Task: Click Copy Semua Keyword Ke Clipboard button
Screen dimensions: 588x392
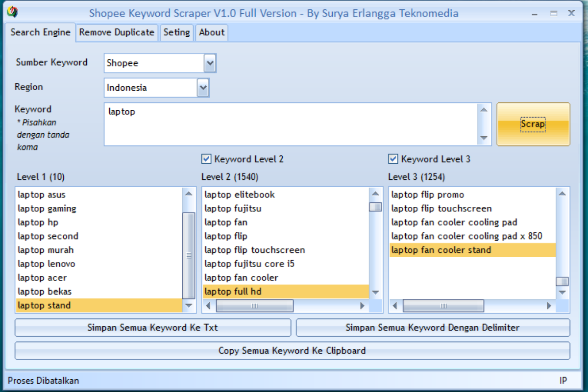Action: pyautogui.click(x=292, y=350)
